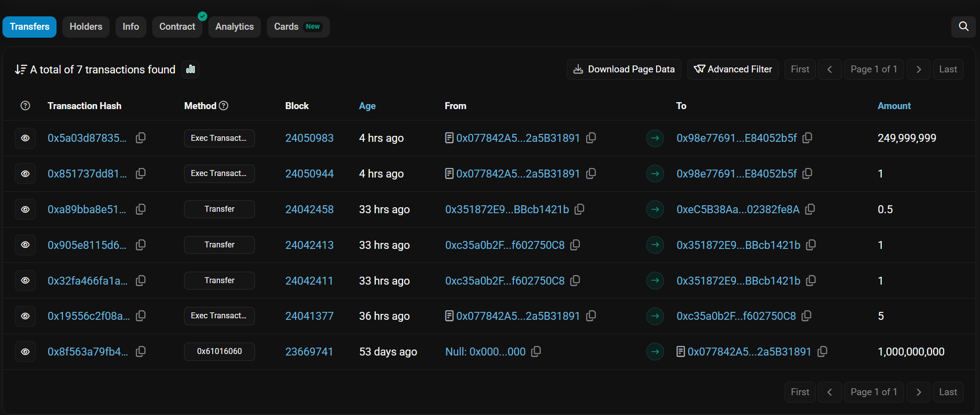Switch to the Holders tab
Screen dimensions: 980x415
coord(86,27)
